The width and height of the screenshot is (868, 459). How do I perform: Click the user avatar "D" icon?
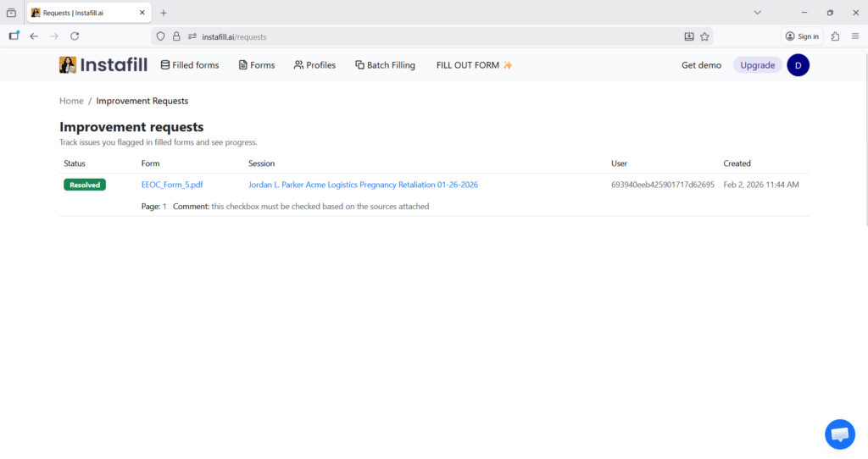click(x=798, y=65)
